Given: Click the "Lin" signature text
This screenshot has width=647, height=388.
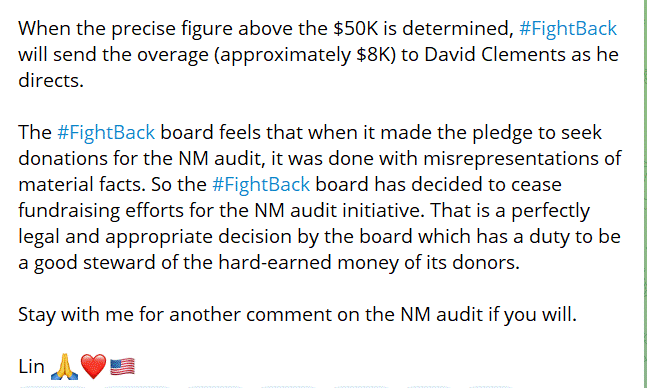Looking at the screenshot, I should (31, 366).
